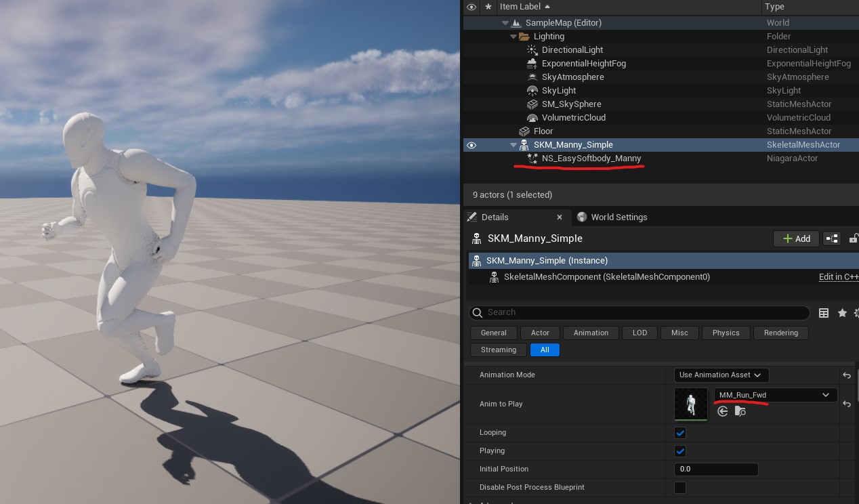Click the VolumetricCloud icon in outliner
The image size is (859, 504).
point(532,117)
